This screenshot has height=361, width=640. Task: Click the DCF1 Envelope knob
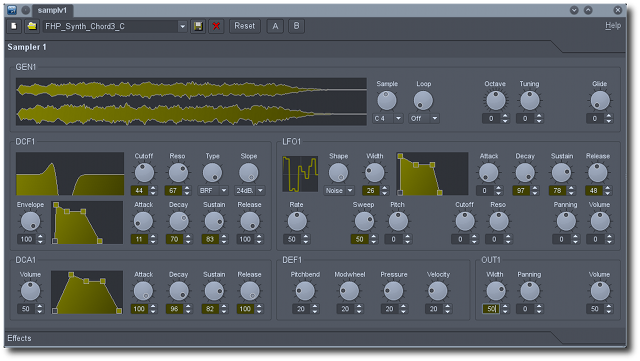click(30, 221)
